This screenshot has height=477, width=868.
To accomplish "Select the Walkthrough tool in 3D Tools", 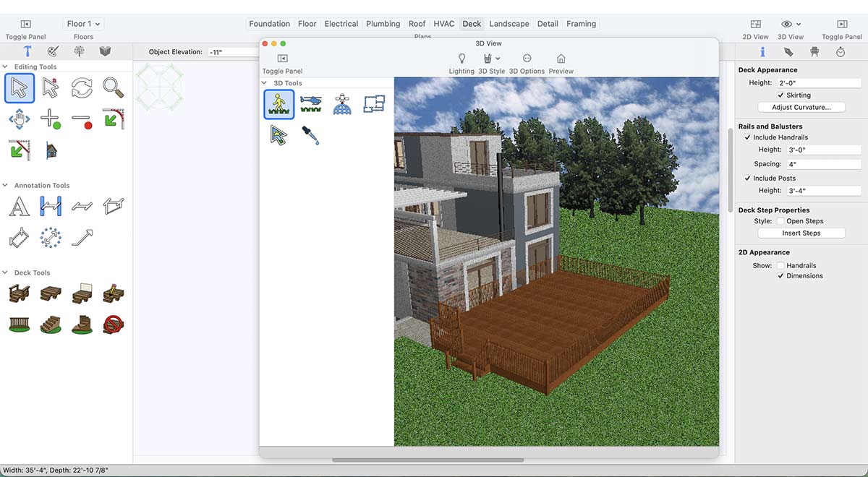I will pyautogui.click(x=278, y=104).
